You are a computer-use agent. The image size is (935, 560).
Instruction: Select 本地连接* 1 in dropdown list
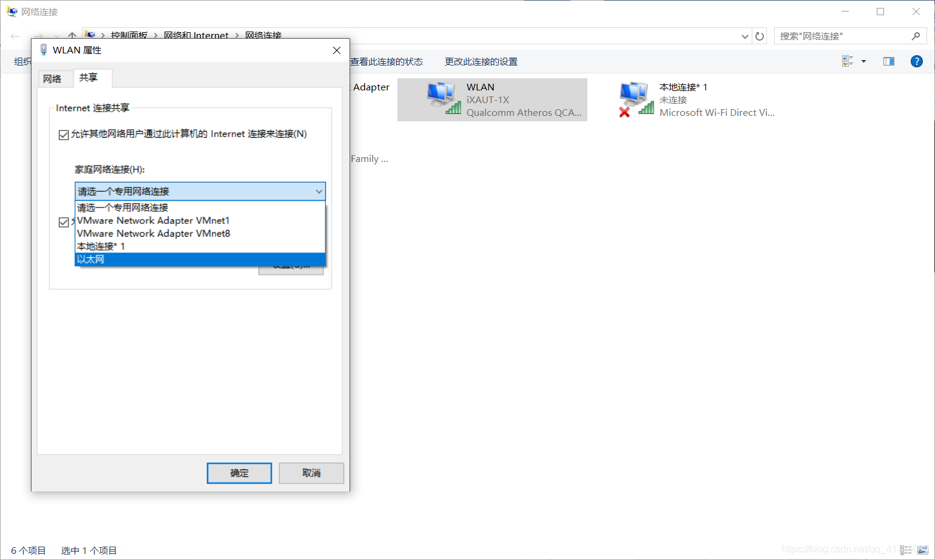[200, 246]
